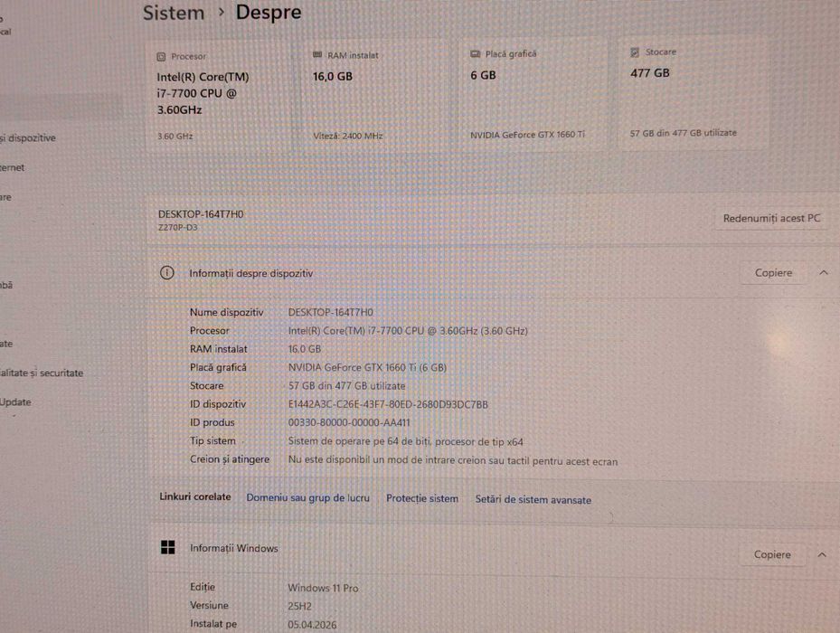Click the DESKTOP-164T7H0 header name
This screenshot has height=633, width=840.
(x=201, y=214)
